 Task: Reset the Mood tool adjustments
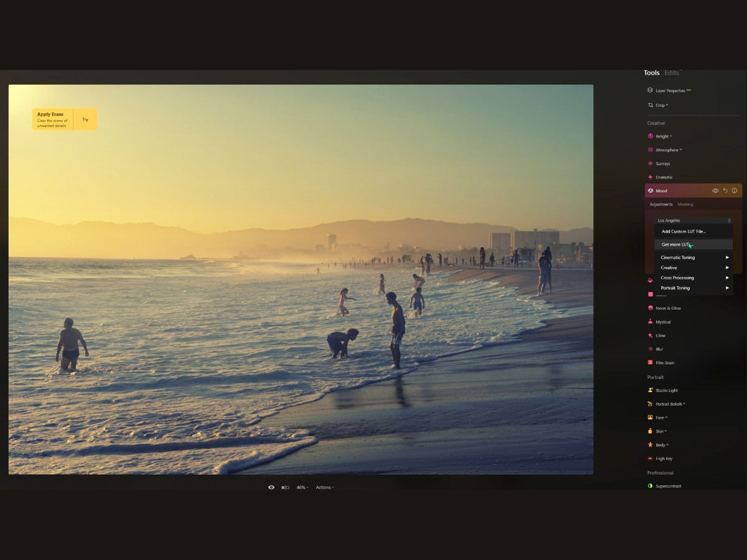tap(725, 191)
